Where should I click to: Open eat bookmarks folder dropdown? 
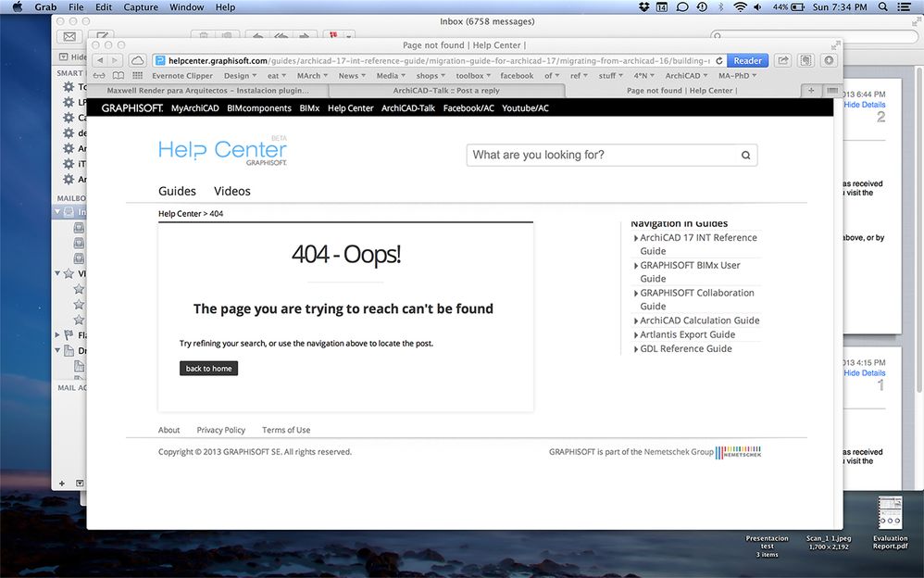point(277,76)
